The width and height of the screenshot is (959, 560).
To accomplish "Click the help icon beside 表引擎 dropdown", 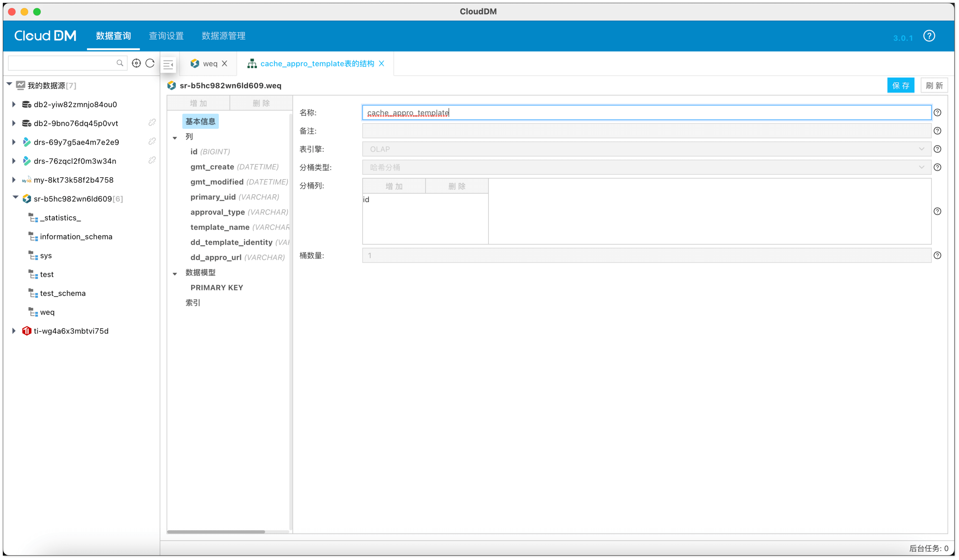I will (937, 149).
